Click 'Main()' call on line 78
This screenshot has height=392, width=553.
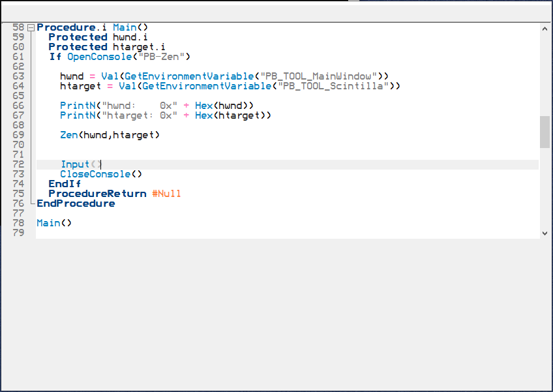54,223
